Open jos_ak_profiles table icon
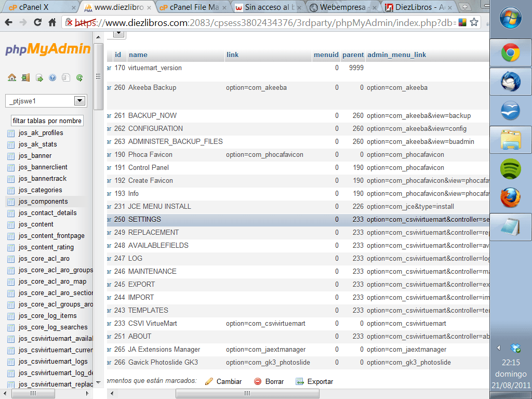This screenshot has width=532, height=399. [11, 134]
